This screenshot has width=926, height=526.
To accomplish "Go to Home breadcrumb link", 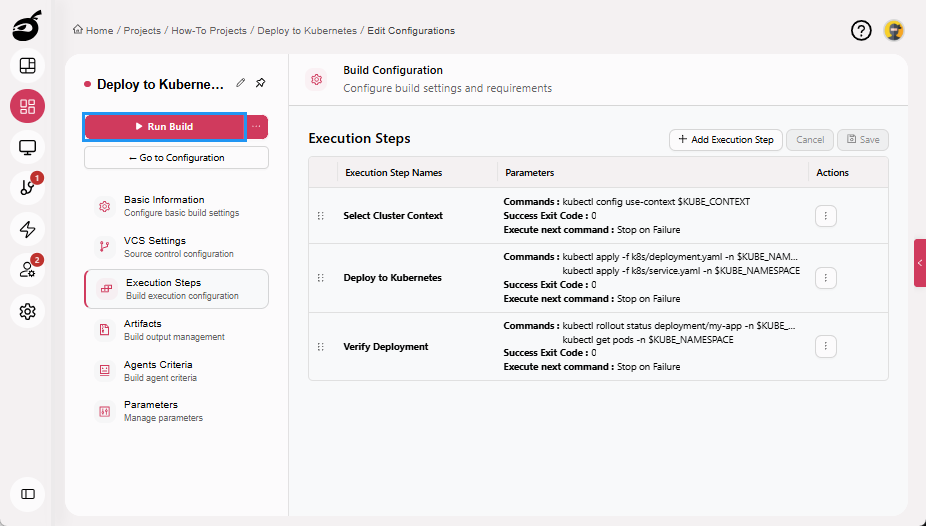I will pyautogui.click(x=99, y=31).
